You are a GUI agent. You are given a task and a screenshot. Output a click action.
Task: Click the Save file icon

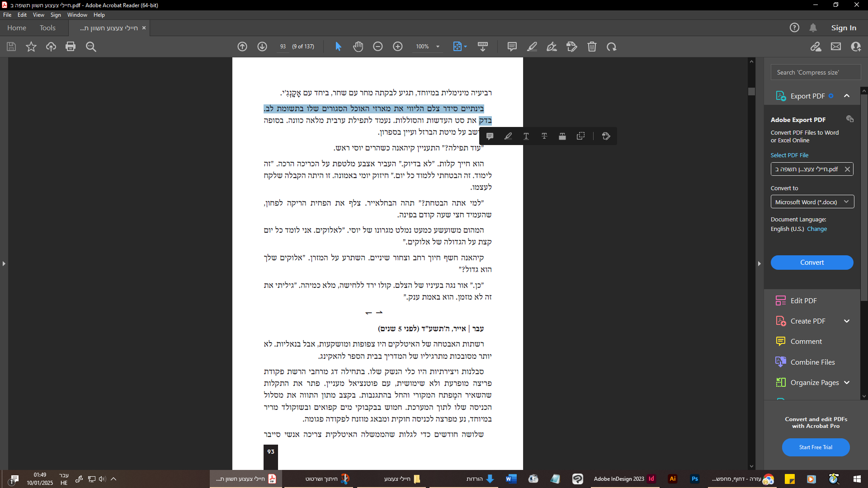[11, 47]
